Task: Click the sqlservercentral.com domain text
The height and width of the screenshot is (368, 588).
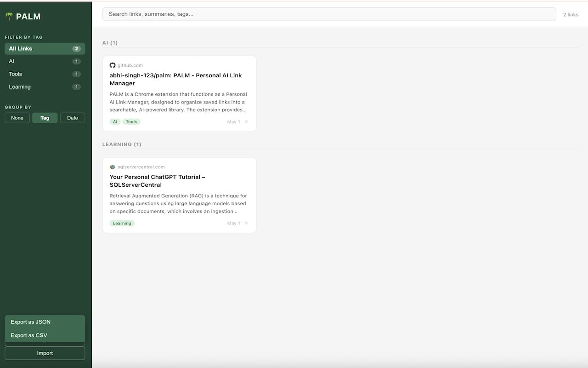Action: 141,167
